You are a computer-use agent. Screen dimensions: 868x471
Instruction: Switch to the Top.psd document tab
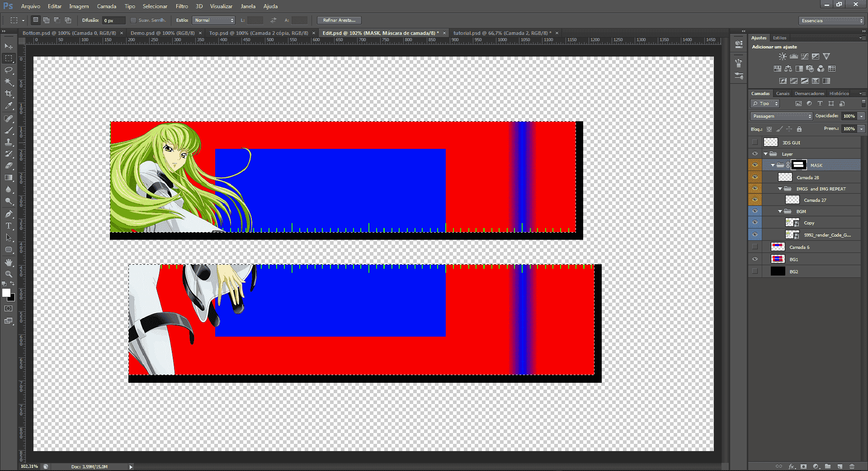(x=259, y=33)
